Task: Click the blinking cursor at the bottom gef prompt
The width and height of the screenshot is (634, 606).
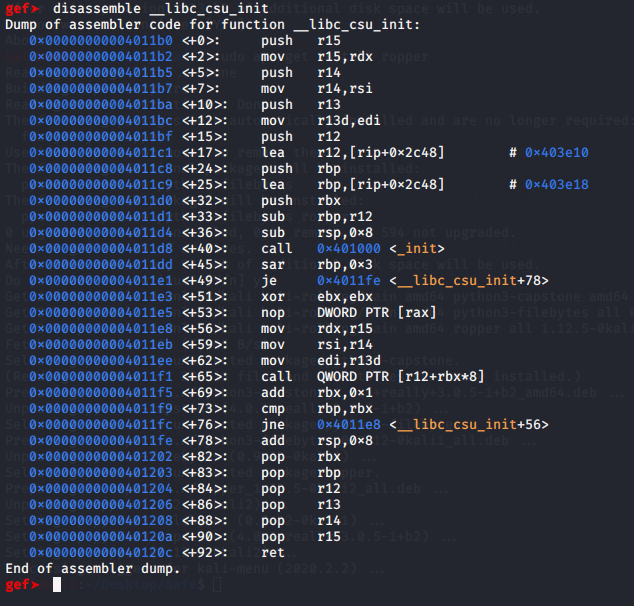Action: pyautogui.click(x=58, y=585)
